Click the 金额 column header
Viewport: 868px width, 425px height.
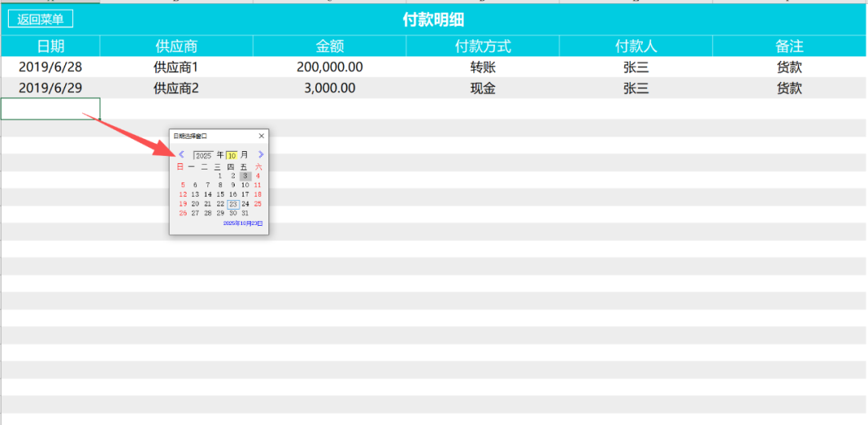point(330,47)
